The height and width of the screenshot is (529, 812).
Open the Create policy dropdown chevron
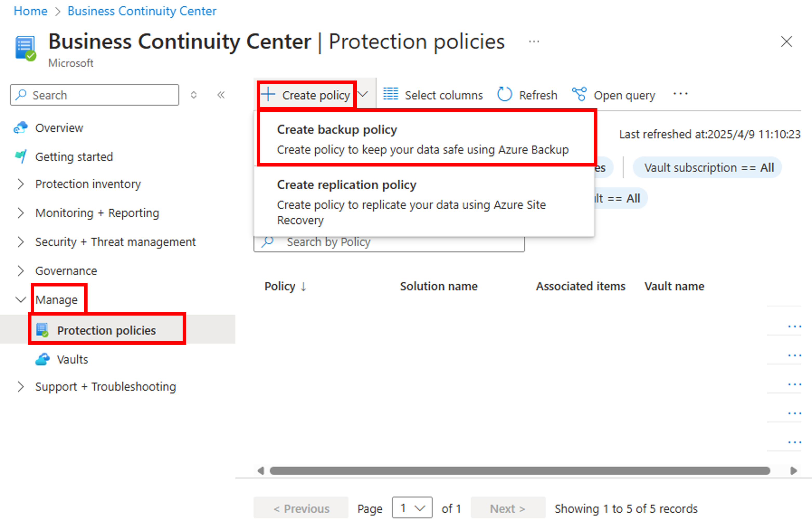(363, 95)
